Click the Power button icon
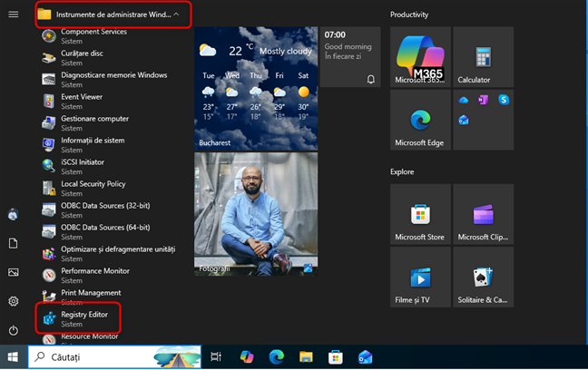Image resolution: width=588 pixels, height=370 pixels. pyautogui.click(x=14, y=330)
